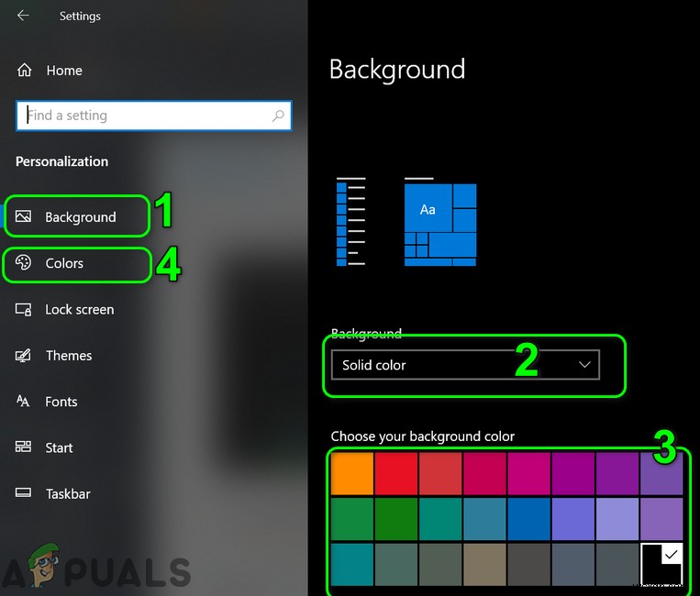700x596 pixels.
Task: Click the Personalization section heading
Action: (x=61, y=161)
